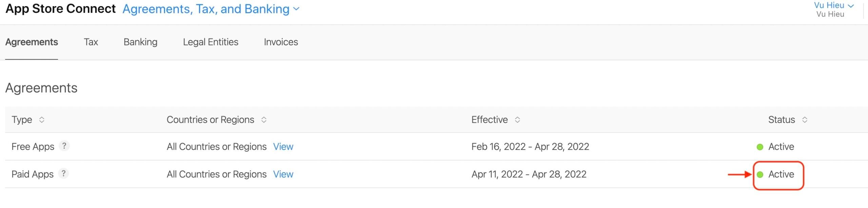
Task: Switch to the Banking tab
Action: pos(140,42)
